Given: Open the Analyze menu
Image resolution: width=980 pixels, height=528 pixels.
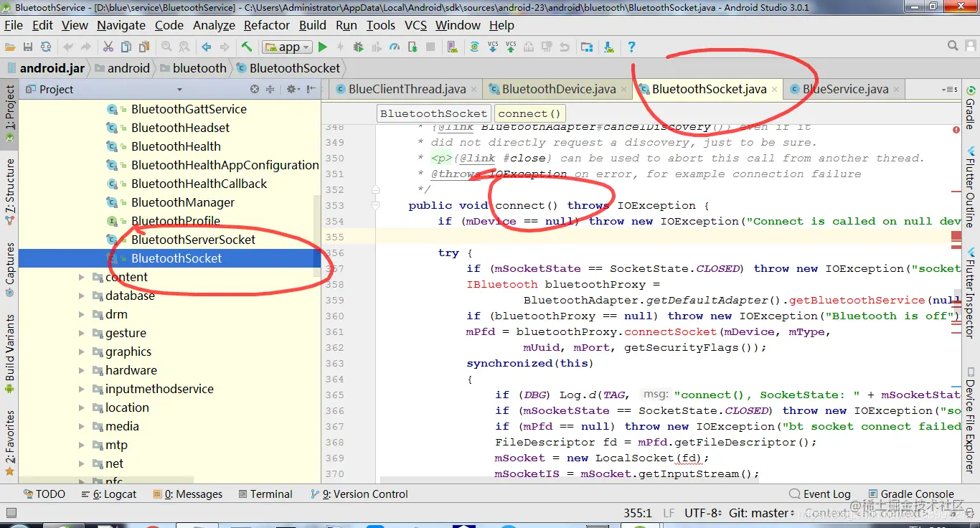Looking at the screenshot, I should 214,25.
